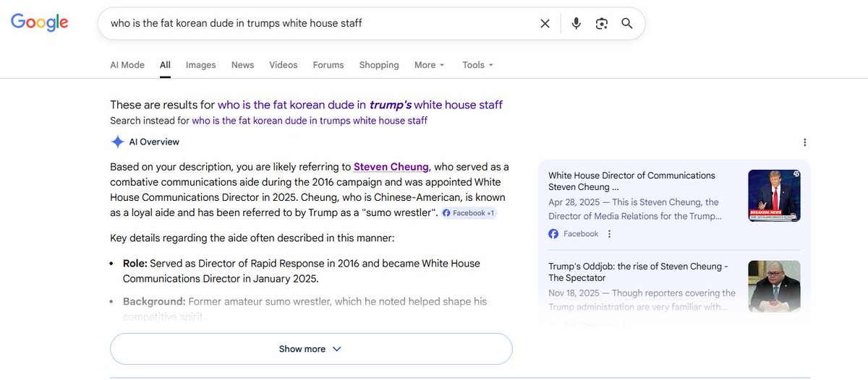Click the Google logo

pyautogui.click(x=40, y=22)
